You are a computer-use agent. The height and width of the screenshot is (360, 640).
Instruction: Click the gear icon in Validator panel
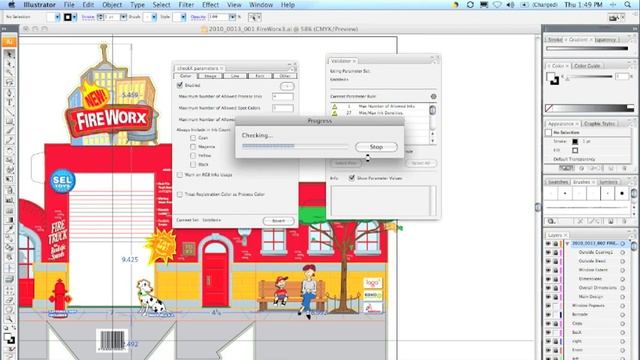pyautogui.click(x=433, y=96)
